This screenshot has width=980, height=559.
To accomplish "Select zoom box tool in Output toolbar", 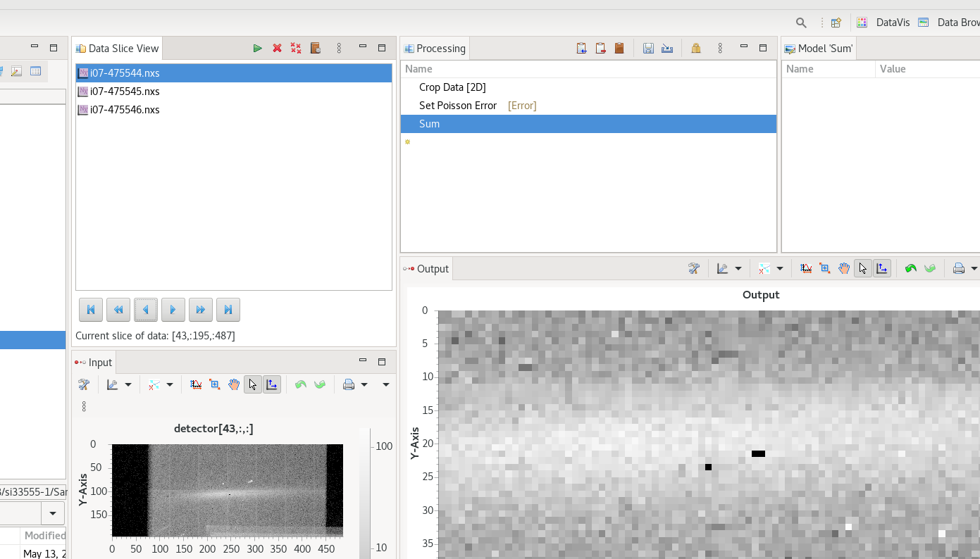I will click(x=825, y=268).
